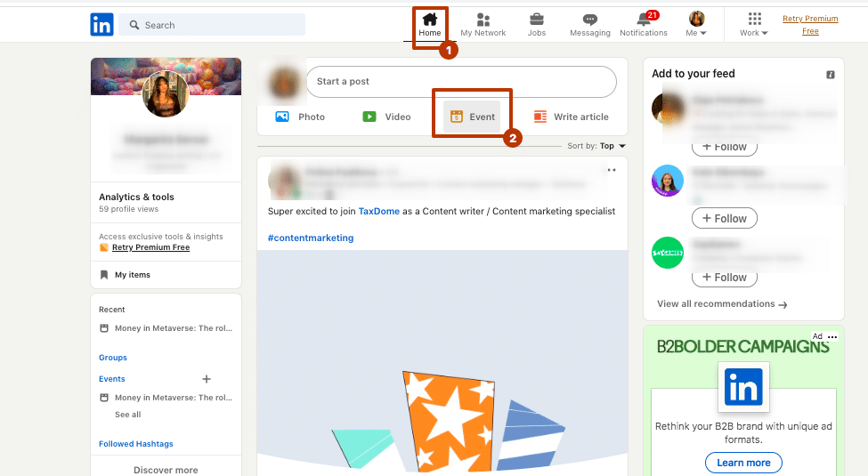Go to the Home tab
The height and width of the screenshot is (476, 868).
tap(430, 26)
